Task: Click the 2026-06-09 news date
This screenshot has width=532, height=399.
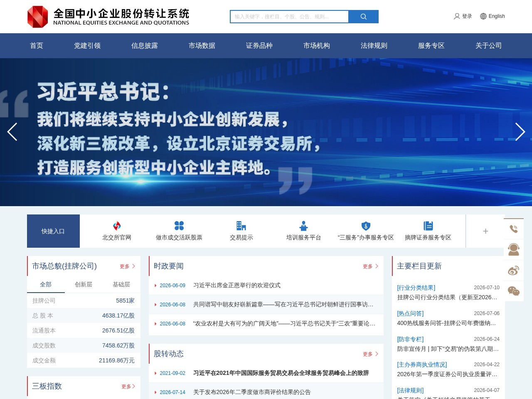Action: 172,286
